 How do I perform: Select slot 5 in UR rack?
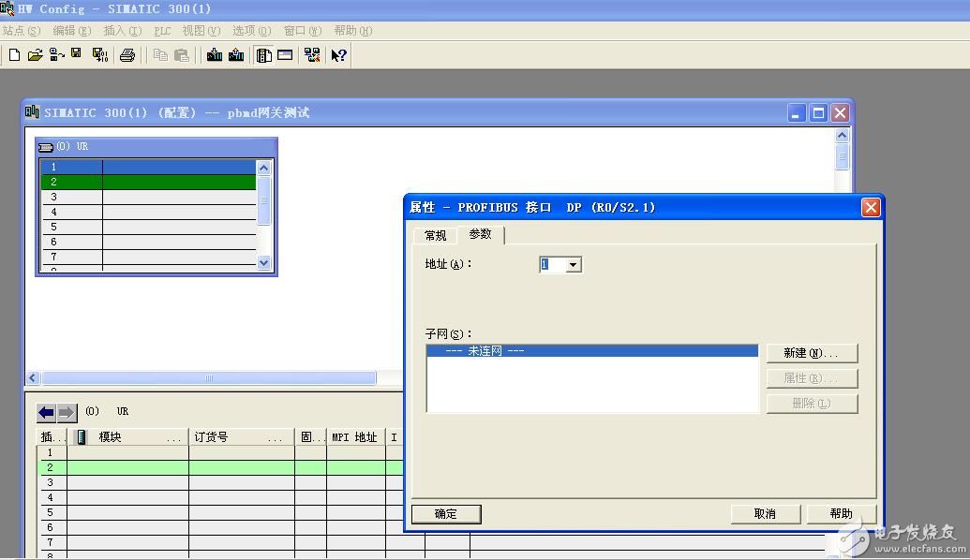148,227
